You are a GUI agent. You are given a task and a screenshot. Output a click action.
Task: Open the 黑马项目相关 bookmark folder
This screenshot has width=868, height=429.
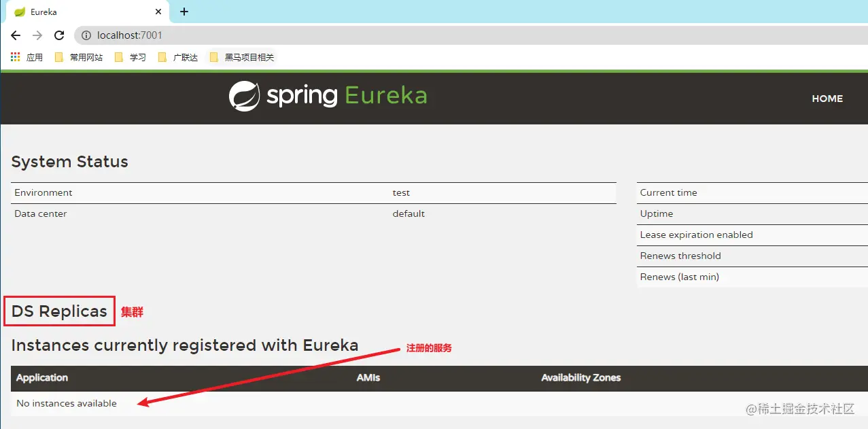[x=242, y=57]
